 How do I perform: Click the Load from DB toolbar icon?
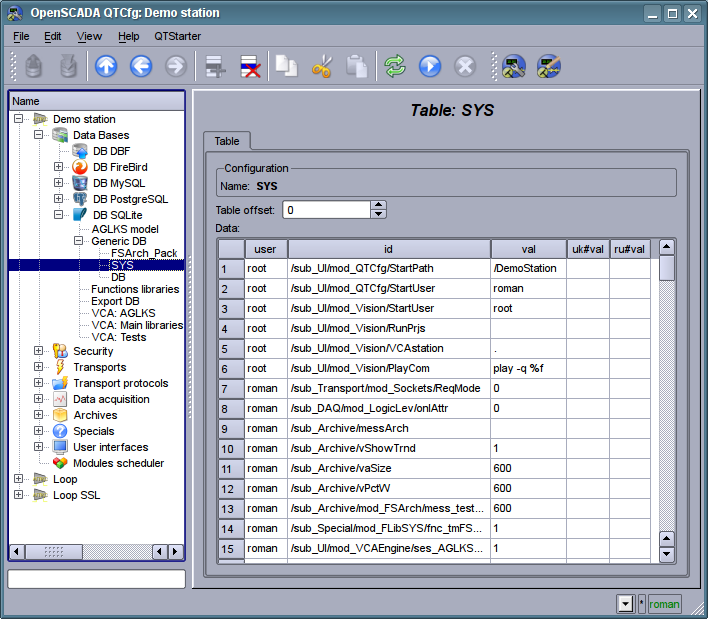click(33, 66)
